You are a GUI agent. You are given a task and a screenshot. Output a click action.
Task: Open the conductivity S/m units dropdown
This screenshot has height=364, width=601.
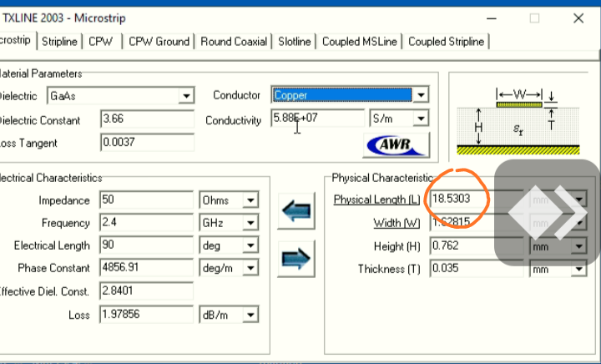(422, 119)
